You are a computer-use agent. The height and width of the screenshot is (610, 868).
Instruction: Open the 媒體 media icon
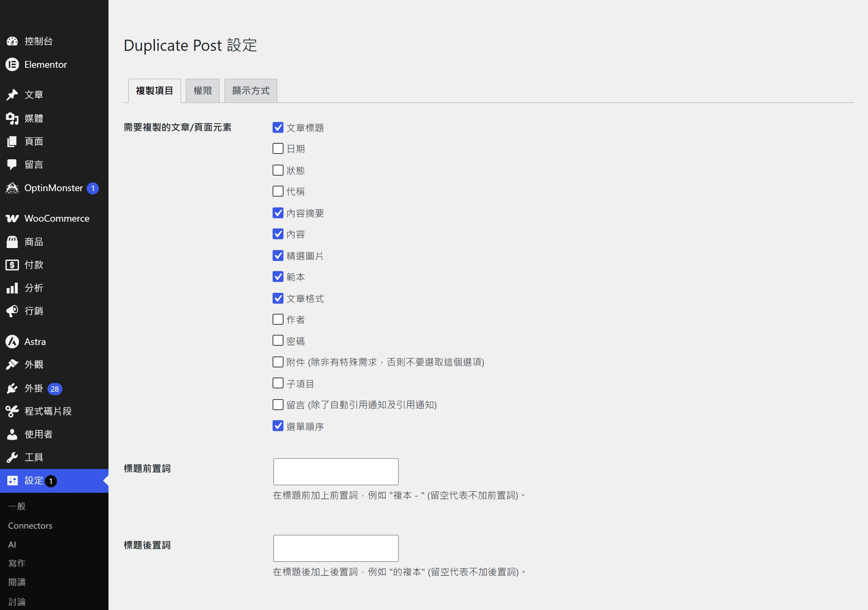pos(12,118)
